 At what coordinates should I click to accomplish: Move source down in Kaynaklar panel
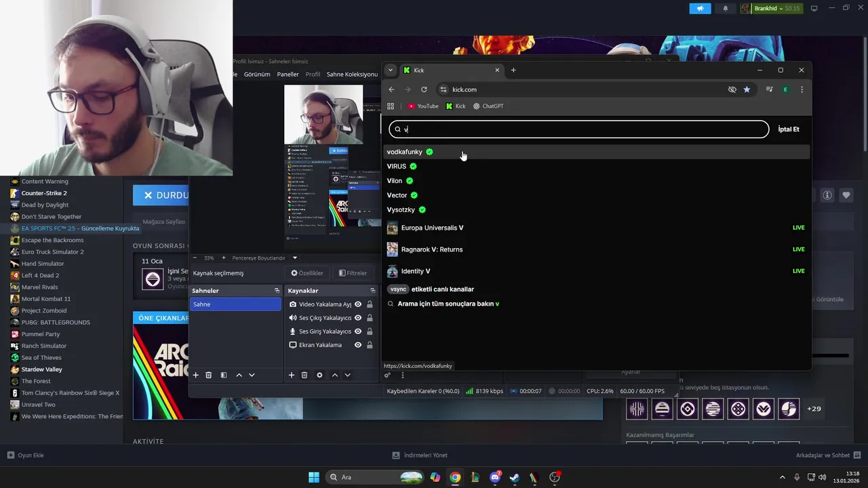coord(347,375)
